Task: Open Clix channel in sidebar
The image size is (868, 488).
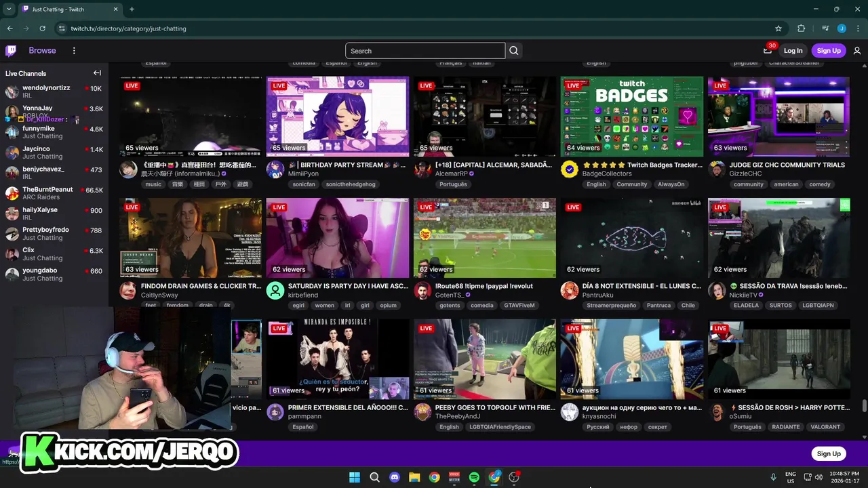Action: click(54, 253)
